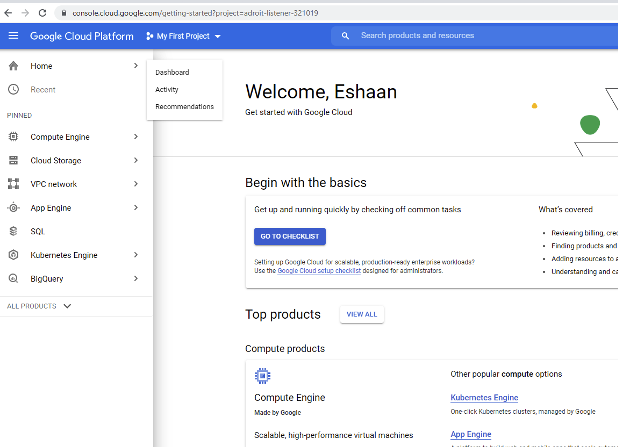Expand the Kubernetes Engine submenu chevron
Image resolution: width=618 pixels, height=447 pixels.
136,255
